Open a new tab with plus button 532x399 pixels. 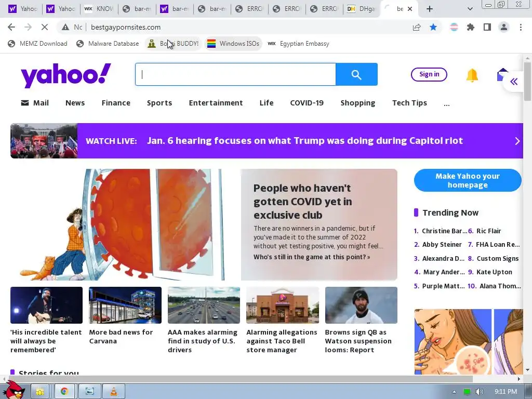coord(430,9)
